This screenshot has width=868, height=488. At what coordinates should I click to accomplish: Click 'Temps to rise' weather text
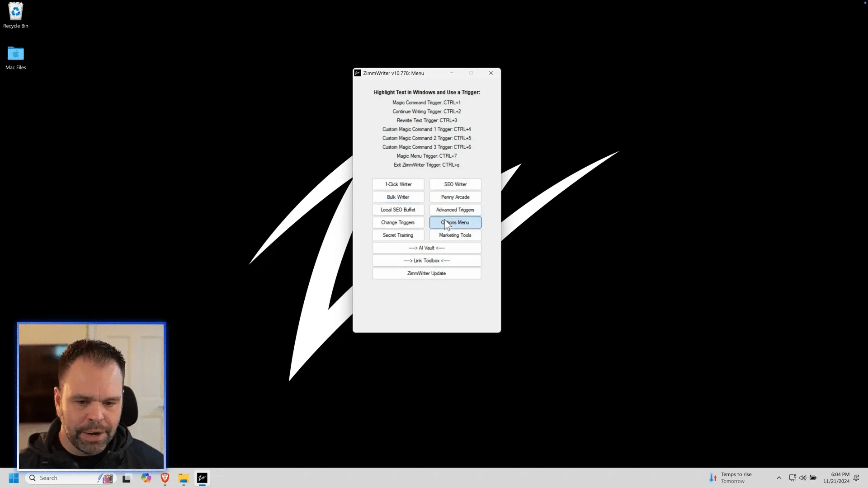[736, 474]
